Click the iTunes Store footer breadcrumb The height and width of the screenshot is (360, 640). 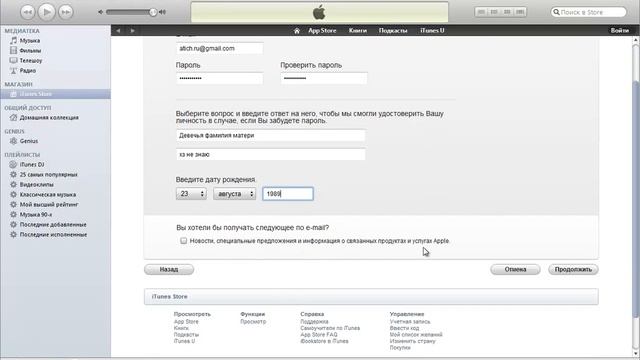[x=170, y=297]
